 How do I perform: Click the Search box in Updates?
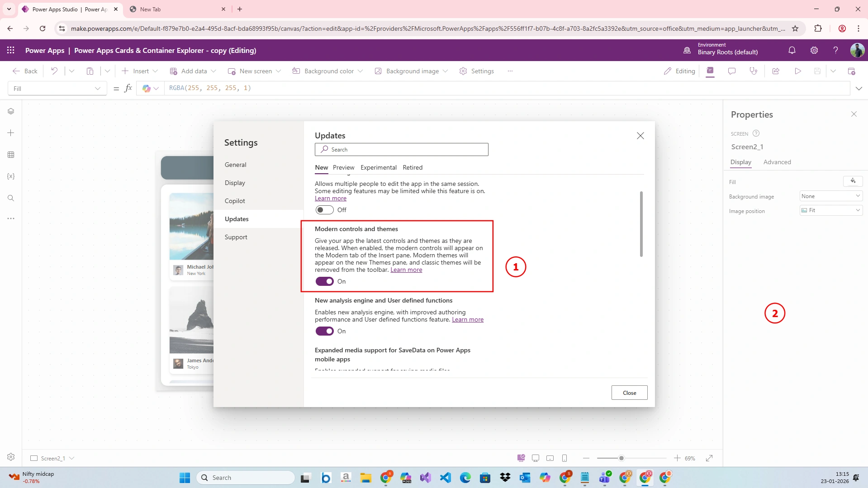tap(402, 150)
